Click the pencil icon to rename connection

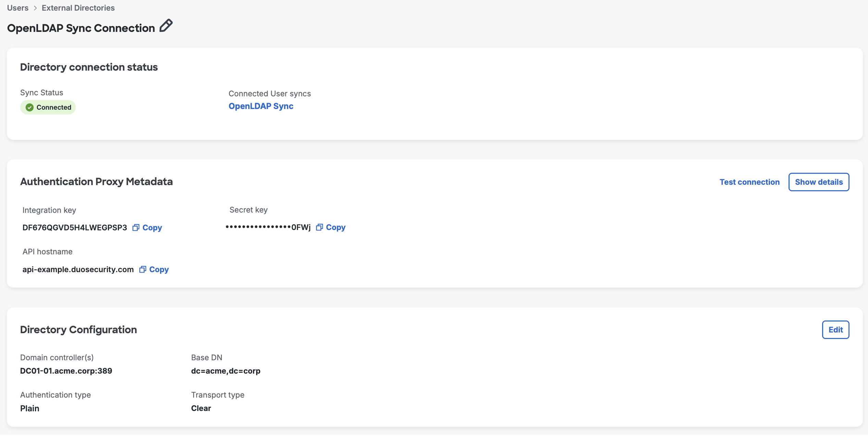[x=166, y=26]
